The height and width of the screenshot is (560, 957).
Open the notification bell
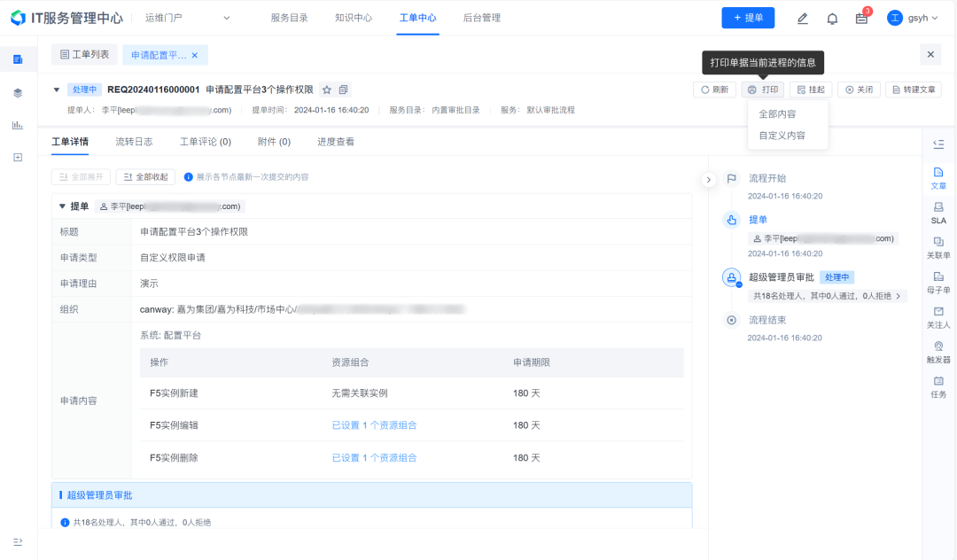(832, 19)
